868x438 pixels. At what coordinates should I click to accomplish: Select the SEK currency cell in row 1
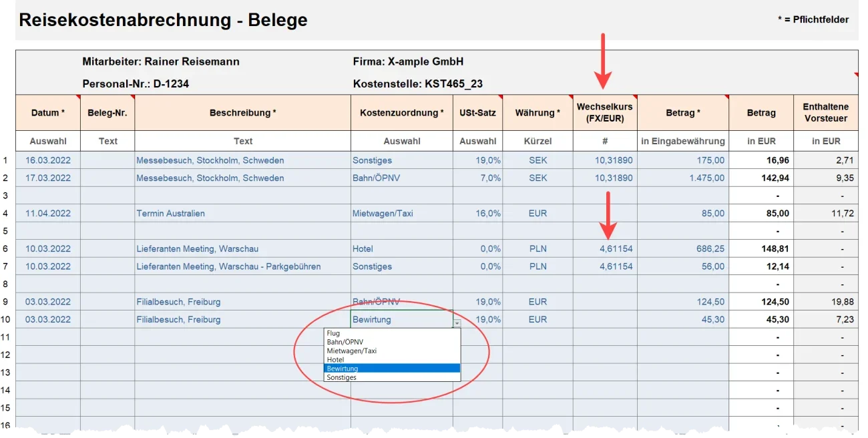[537, 160]
